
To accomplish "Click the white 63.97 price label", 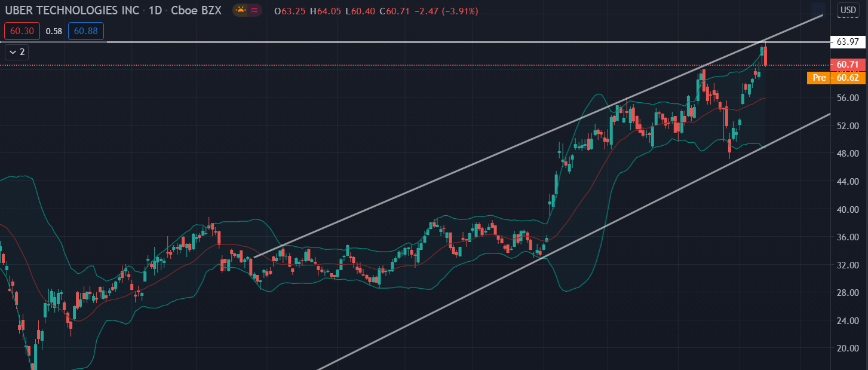I will (x=848, y=42).
